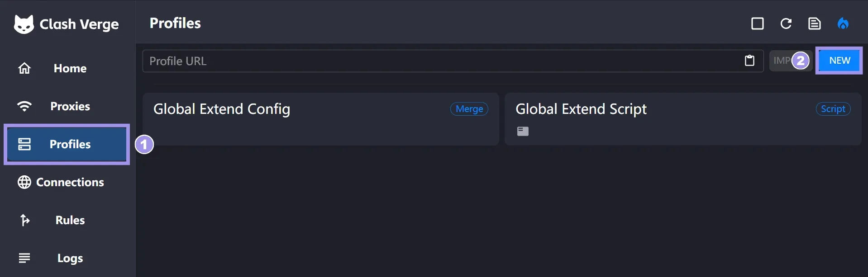Click the Logs lines icon
Screen dimensions: 868x277
tap(24, 258)
